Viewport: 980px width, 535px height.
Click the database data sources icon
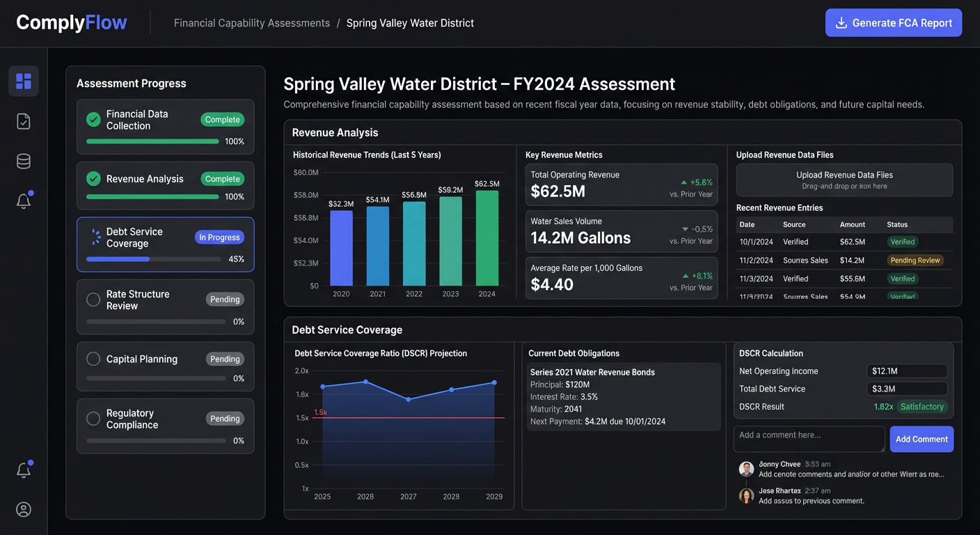23,161
